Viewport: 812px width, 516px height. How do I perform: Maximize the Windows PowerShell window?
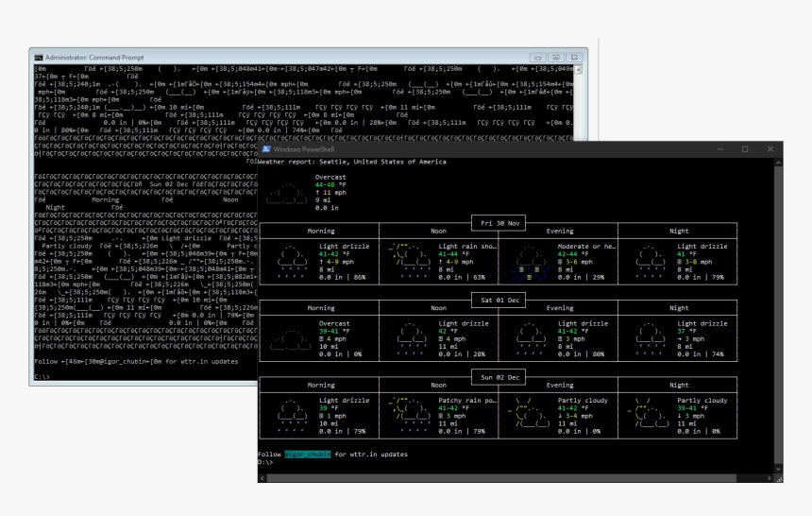coord(745,149)
